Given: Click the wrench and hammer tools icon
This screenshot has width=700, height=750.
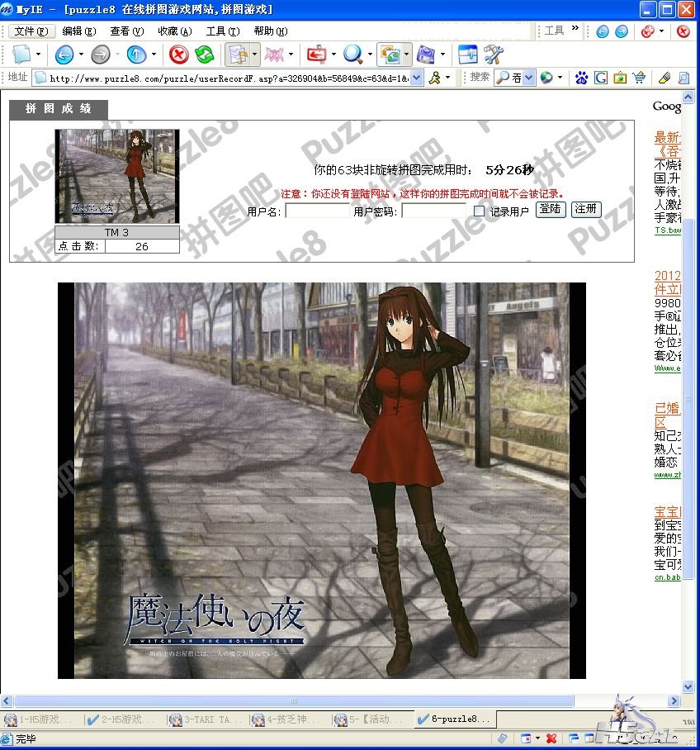Looking at the screenshot, I should pyautogui.click(x=493, y=55).
